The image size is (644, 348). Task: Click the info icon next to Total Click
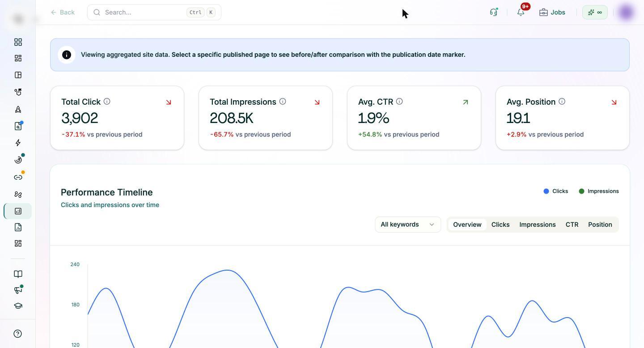pos(107,102)
